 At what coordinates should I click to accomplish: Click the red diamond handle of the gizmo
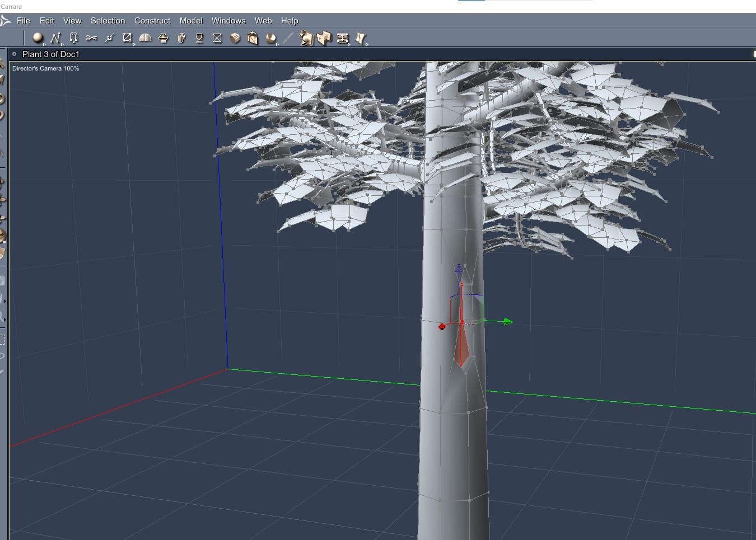coord(442,326)
